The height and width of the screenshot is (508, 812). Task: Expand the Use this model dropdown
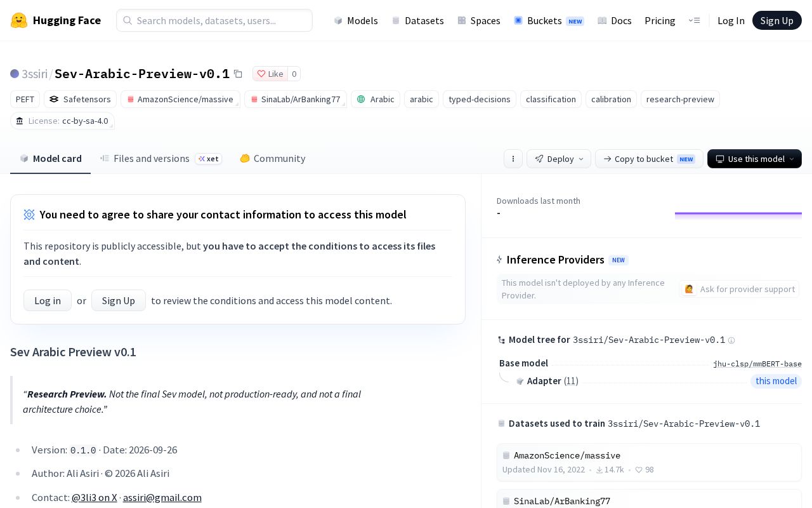[754, 159]
